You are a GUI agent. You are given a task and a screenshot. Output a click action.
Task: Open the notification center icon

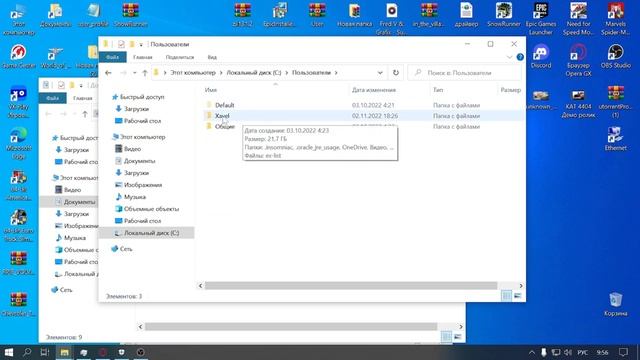[x=623, y=352]
